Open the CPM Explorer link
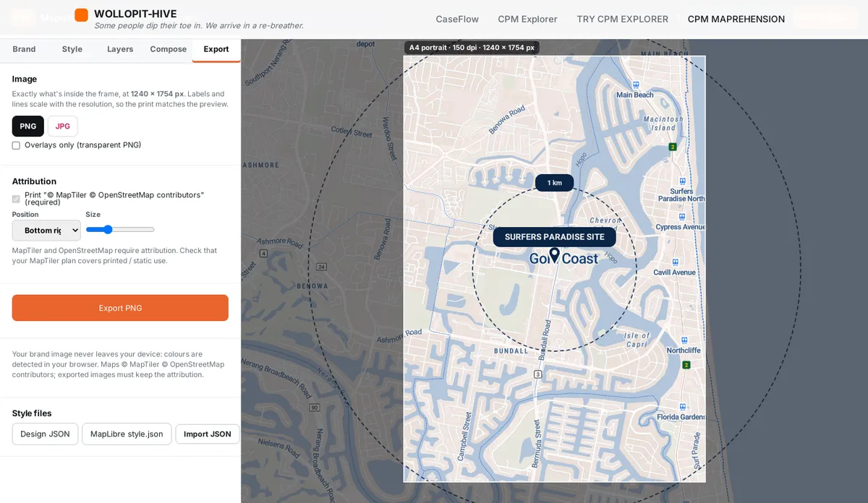The image size is (868, 503). click(x=527, y=20)
